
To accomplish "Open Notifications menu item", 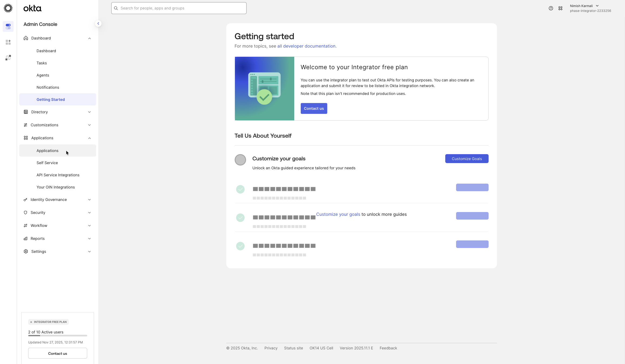I will tap(57, 87).
